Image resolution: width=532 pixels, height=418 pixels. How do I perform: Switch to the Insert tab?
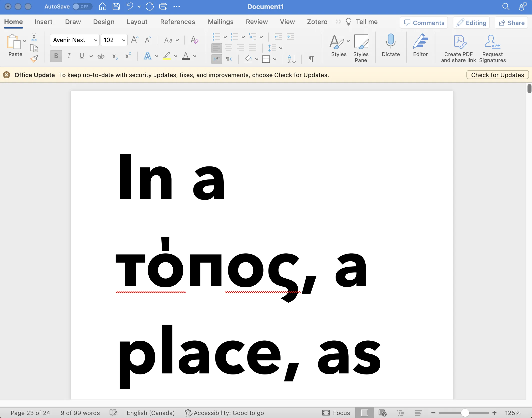(43, 22)
